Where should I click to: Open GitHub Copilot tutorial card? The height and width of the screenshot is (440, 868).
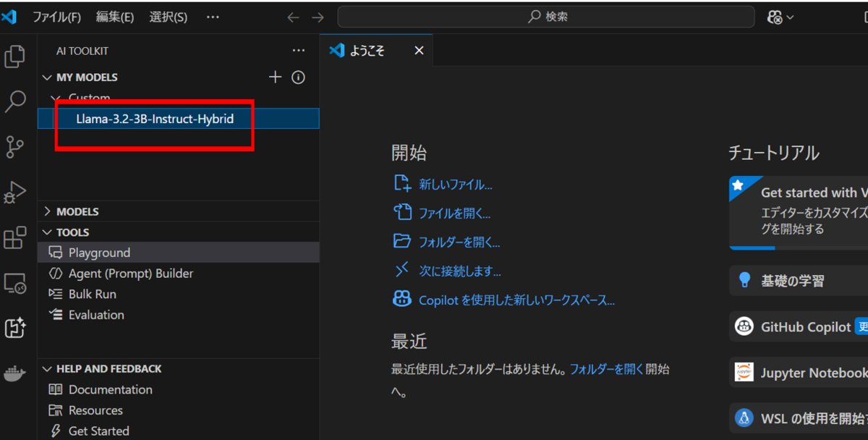click(x=799, y=326)
